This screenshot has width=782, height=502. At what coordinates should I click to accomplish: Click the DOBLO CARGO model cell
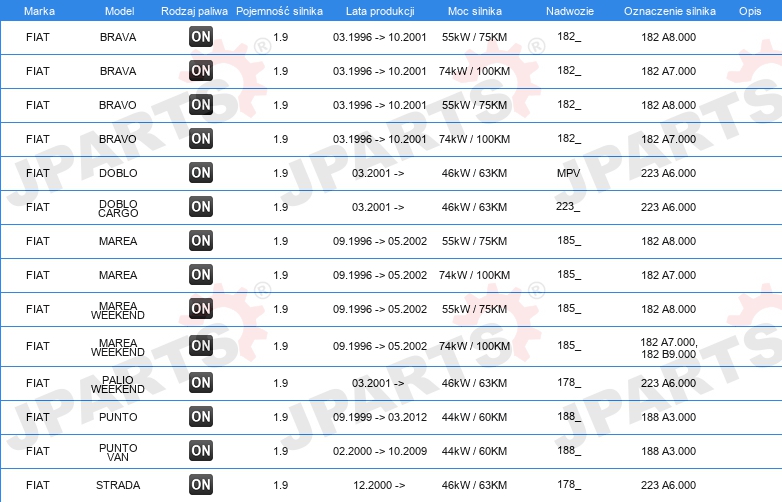(x=118, y=208)
